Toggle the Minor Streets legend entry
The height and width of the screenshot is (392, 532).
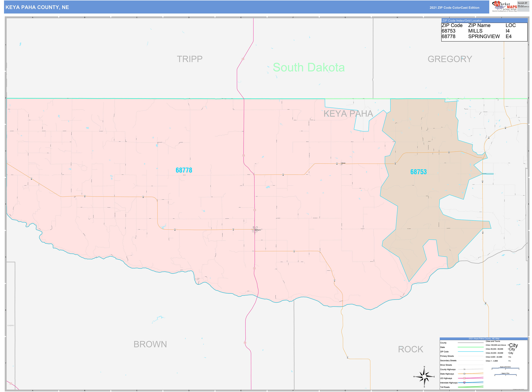[x=446, y=365]
